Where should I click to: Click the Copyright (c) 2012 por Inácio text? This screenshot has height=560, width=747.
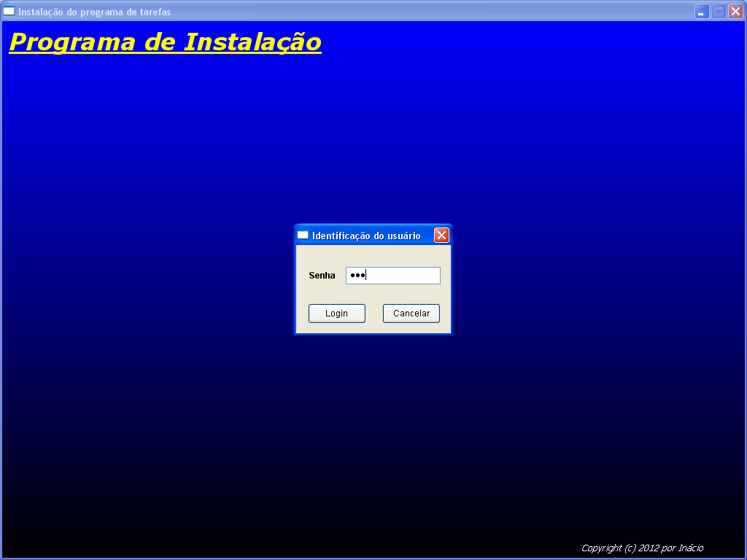642,548
